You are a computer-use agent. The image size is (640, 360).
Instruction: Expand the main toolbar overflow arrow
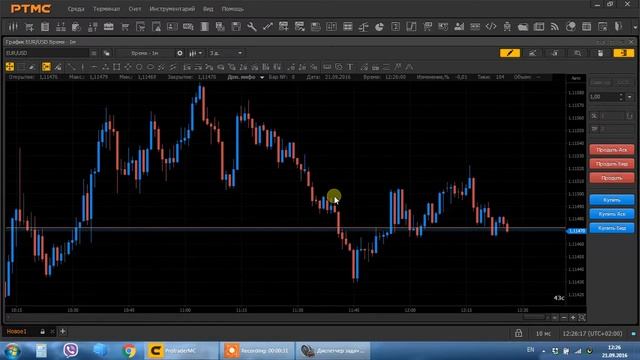coord(635,27)
